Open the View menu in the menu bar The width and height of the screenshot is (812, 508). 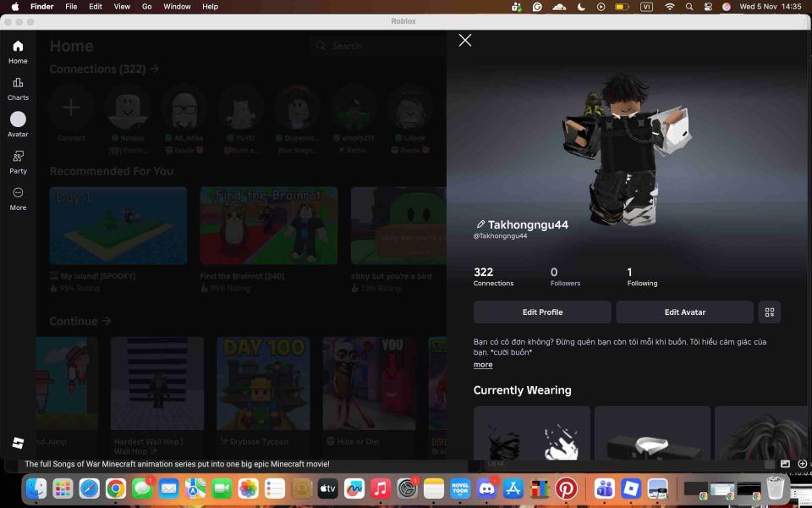pyautogui.click(x=122, y=6)
